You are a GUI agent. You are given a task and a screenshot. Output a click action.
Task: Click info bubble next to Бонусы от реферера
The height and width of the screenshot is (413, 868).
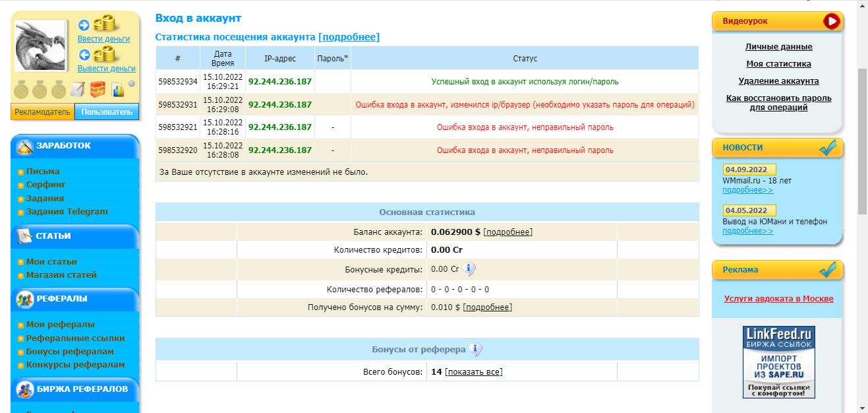[x=475, y=350]
